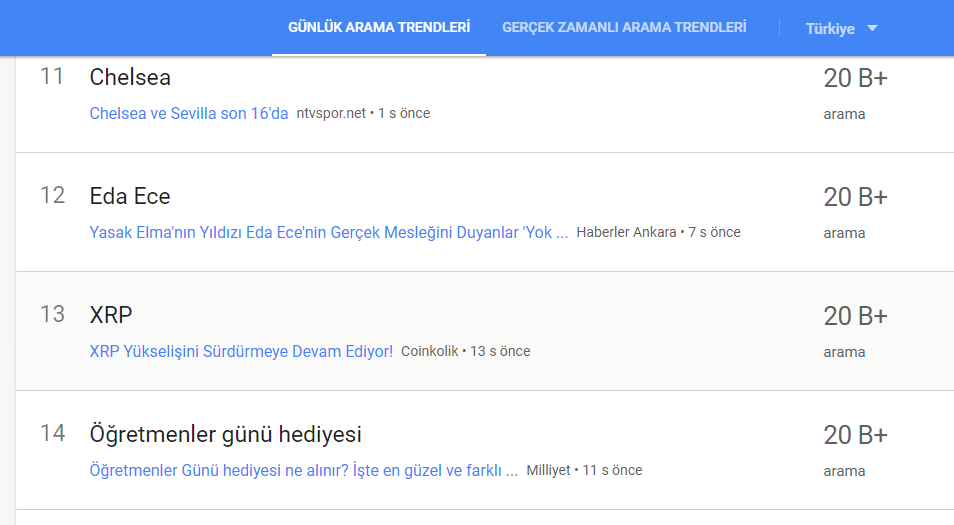Open 'XRP Yükselişini Sürdürmeye Devam Ediyor!' article
Image resolution: width=954 pixels, height=525 pixels.
click(241, 351)
